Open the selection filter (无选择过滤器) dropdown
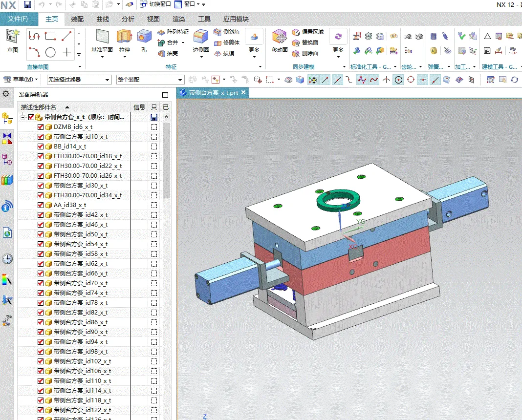This screenshot has width=522, height=420. (79, 80)
